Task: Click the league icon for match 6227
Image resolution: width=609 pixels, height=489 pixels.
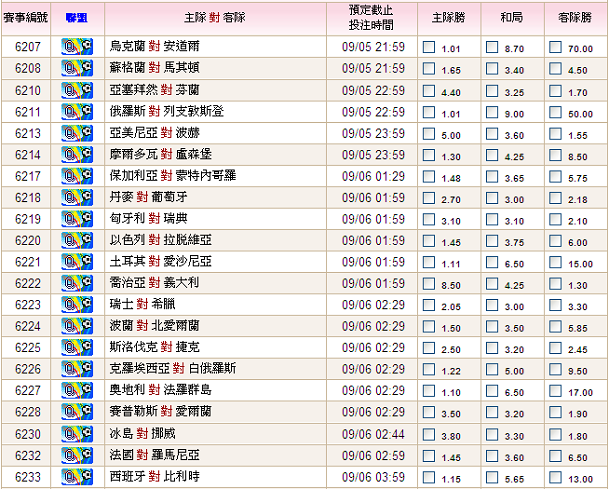Action: coord(77,390)
